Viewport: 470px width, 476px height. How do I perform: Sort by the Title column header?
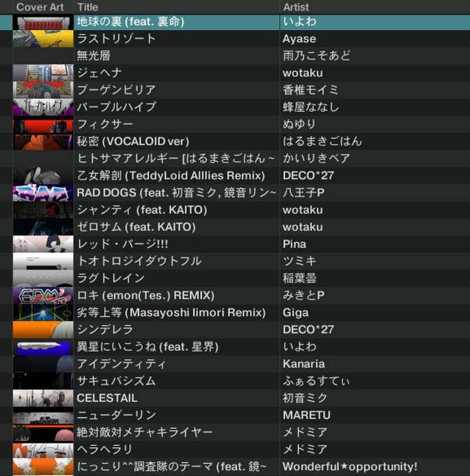click(x=87, y=7)
